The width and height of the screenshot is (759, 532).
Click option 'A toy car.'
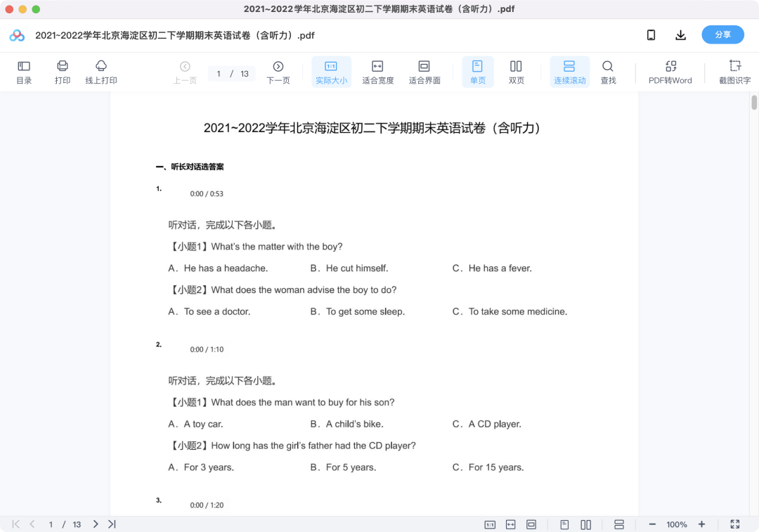203,424
